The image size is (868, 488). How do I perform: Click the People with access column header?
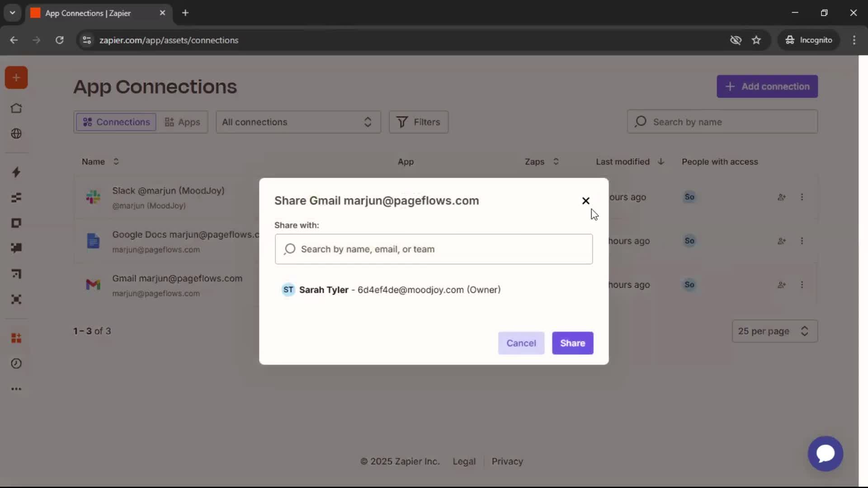(720, 162)
